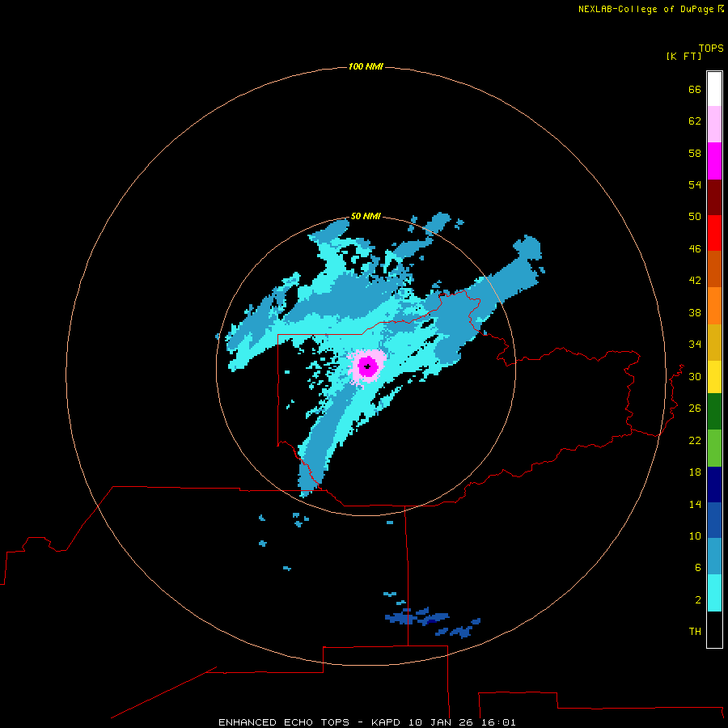Click the 'TH' legend label
This screenshot has height=728, width=728.
pos(695,632)
